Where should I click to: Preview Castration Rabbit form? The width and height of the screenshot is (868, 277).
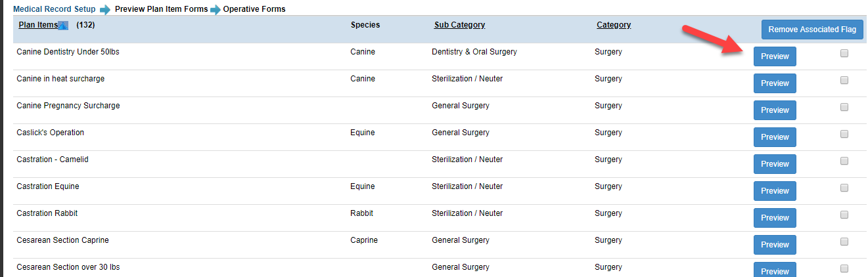[775, 218]
